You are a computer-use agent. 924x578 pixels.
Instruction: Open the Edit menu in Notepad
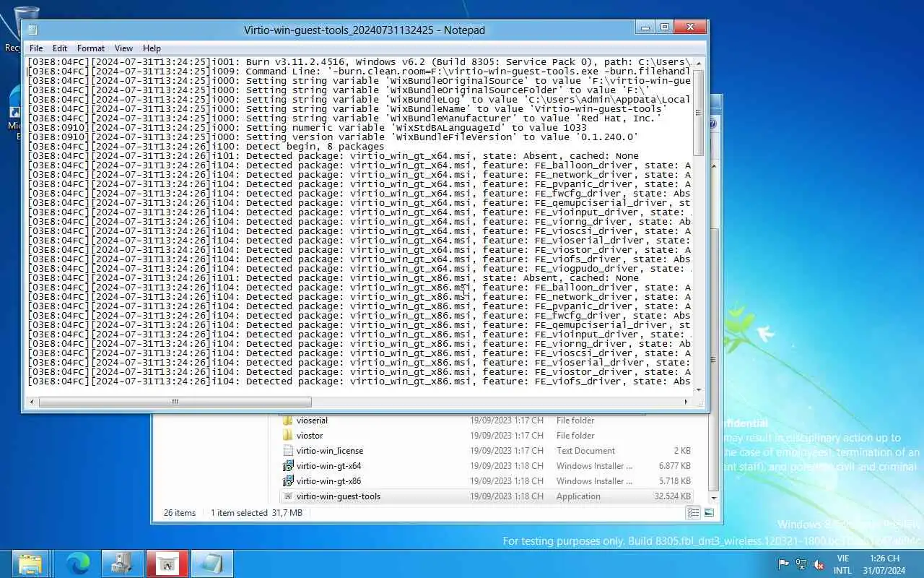click(x=60, y=48)
